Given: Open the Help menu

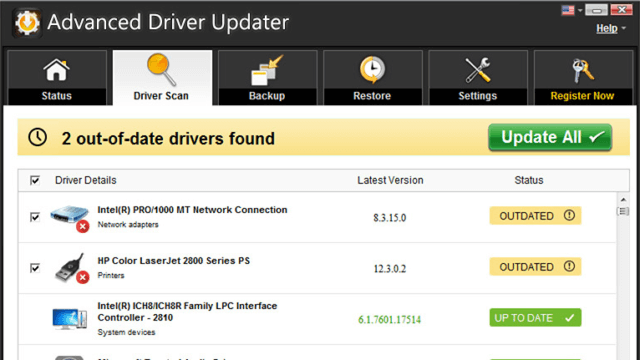Looking at the screenshot, I should [607, 29].
